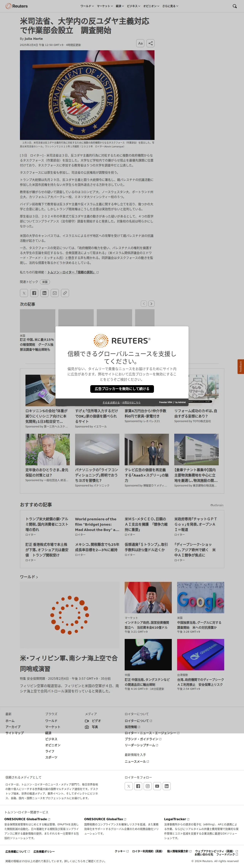Follow Reuters on Facebook footer icon
Screen dimensions: 244x868
(138, 786)
